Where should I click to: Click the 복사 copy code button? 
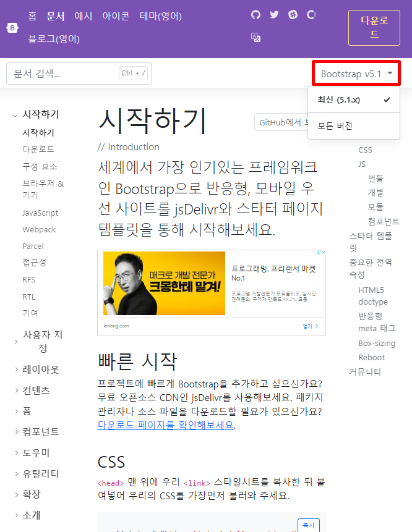click(x=309, y=525)
